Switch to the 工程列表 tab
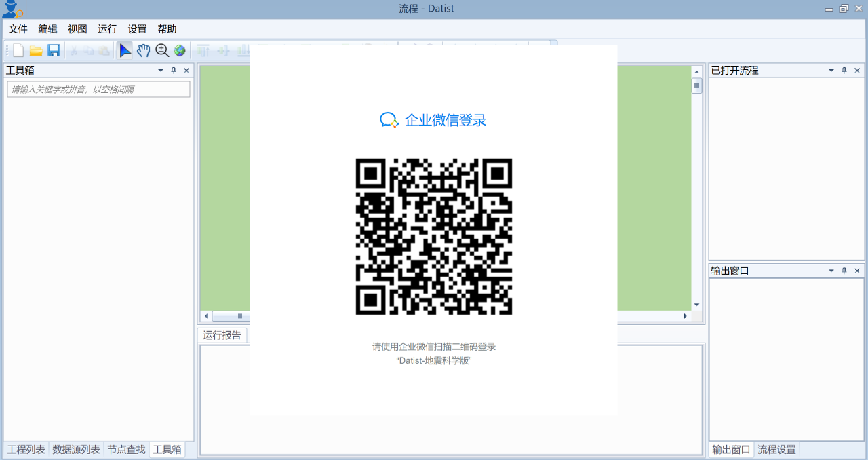 tap(26, 449)
